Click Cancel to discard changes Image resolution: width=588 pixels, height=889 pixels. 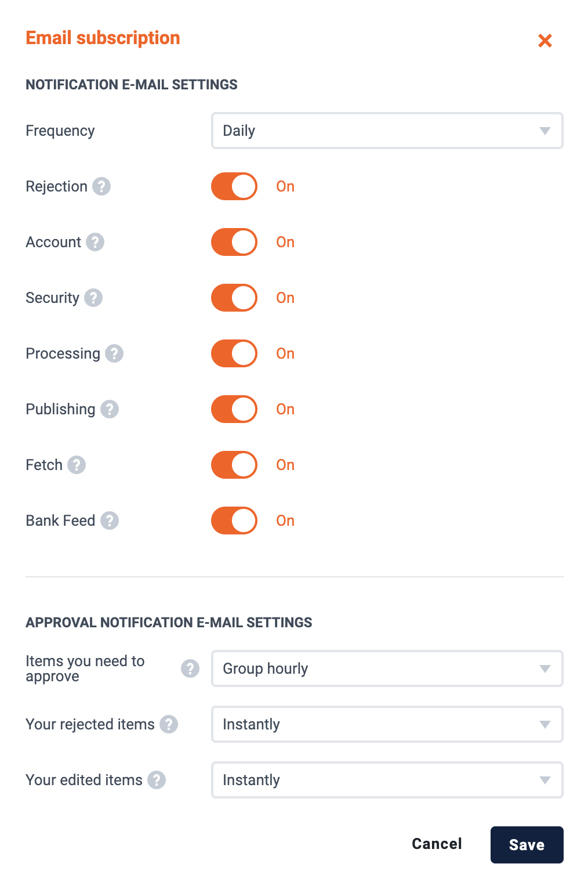coord(437,844)
